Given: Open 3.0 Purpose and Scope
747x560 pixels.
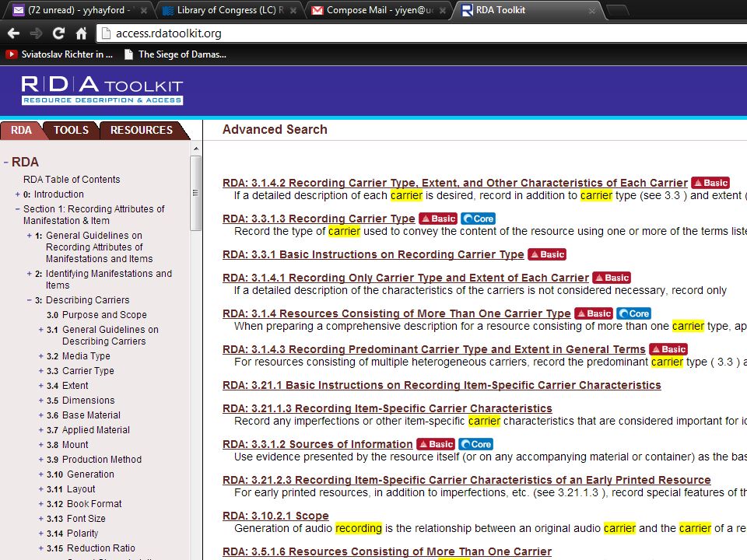Looking at the screenshot, I should [96, 315].
